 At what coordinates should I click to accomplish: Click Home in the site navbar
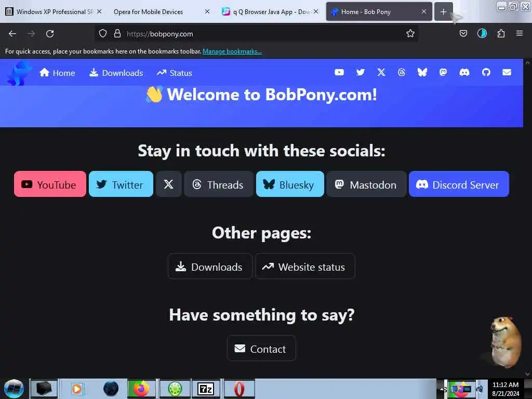pos(57,73)
